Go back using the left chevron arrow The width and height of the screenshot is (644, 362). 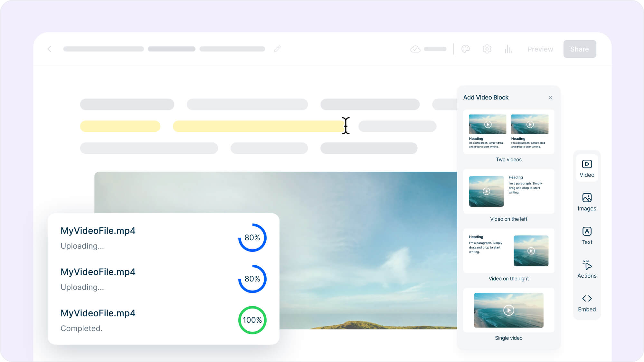49,49
